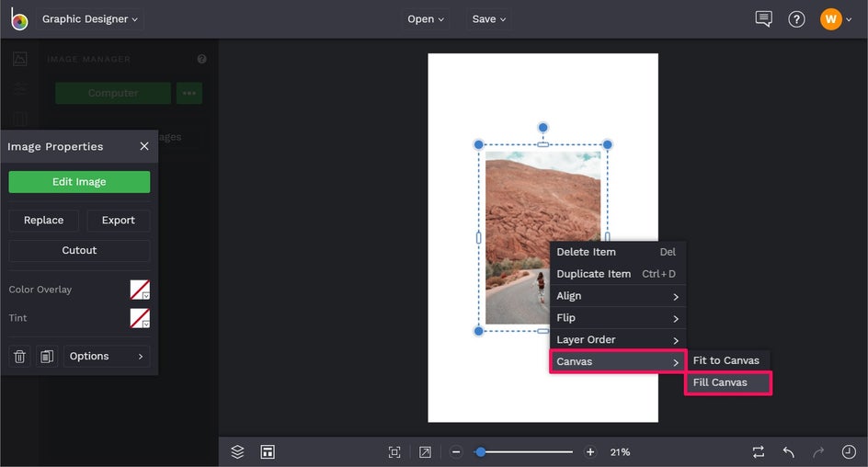Open the Color Overlay swatch
The height and width of the screenshot is (467, 868).
(140, 290)
